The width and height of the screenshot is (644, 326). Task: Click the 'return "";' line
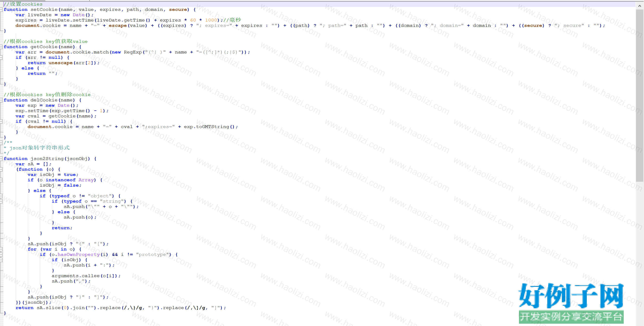tap(43, 73)
